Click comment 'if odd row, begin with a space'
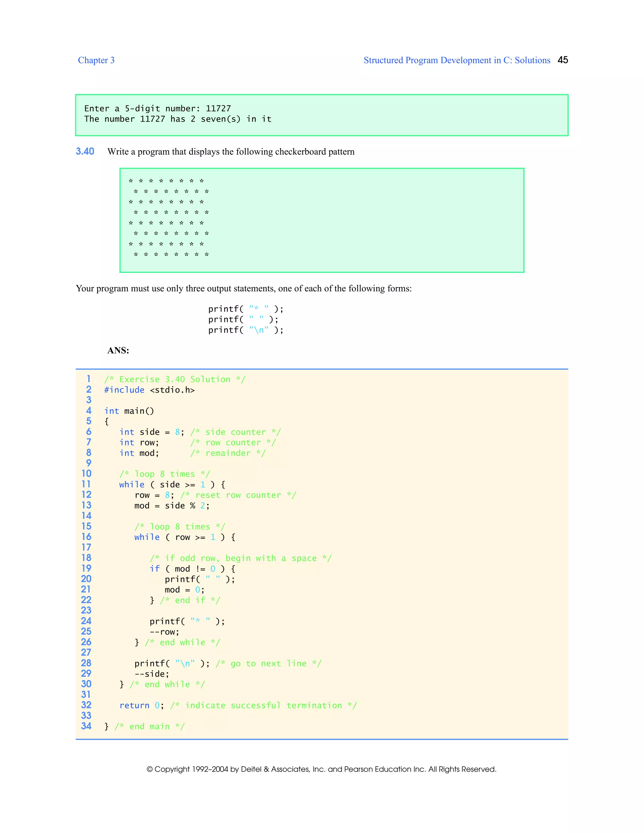644x833 pixels. (241, 558)
